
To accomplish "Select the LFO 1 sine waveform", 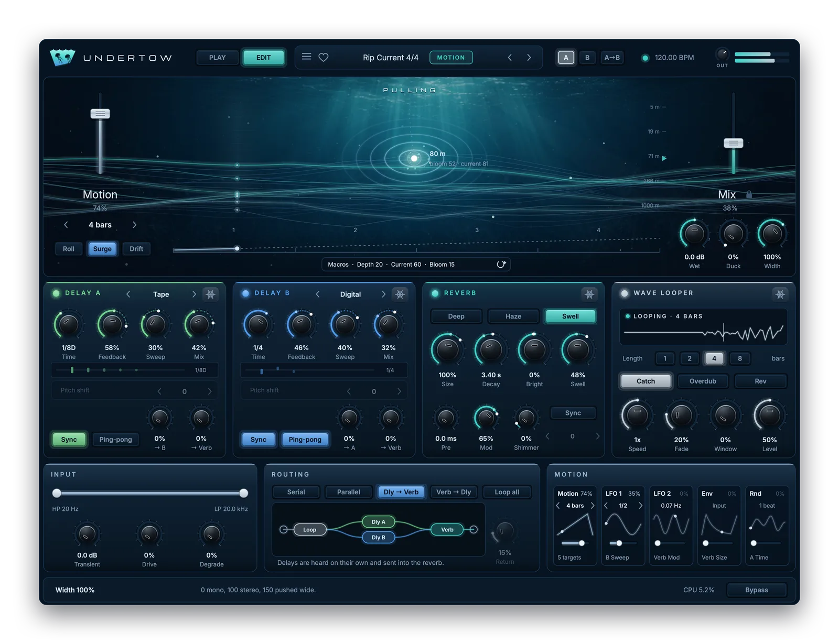I will (623, 524).
